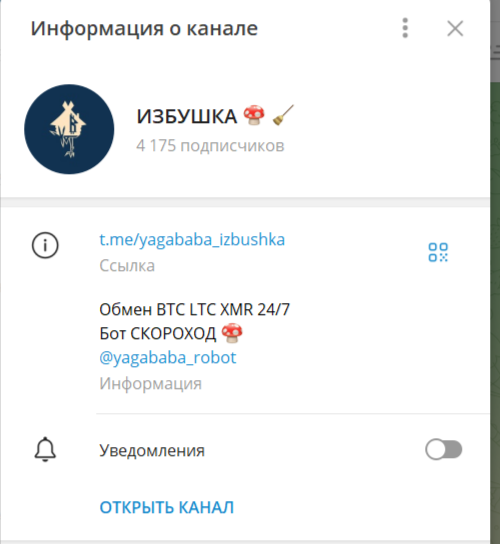Screen dimensions: 500x544
Task: Click the Ссылка label under link
Action: [x=127, y=266]
